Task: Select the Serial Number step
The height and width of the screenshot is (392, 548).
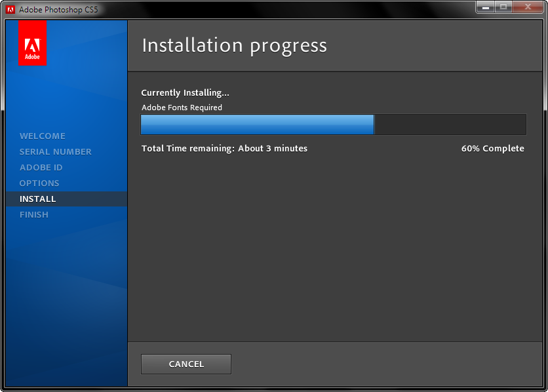Action: point(56,151)
